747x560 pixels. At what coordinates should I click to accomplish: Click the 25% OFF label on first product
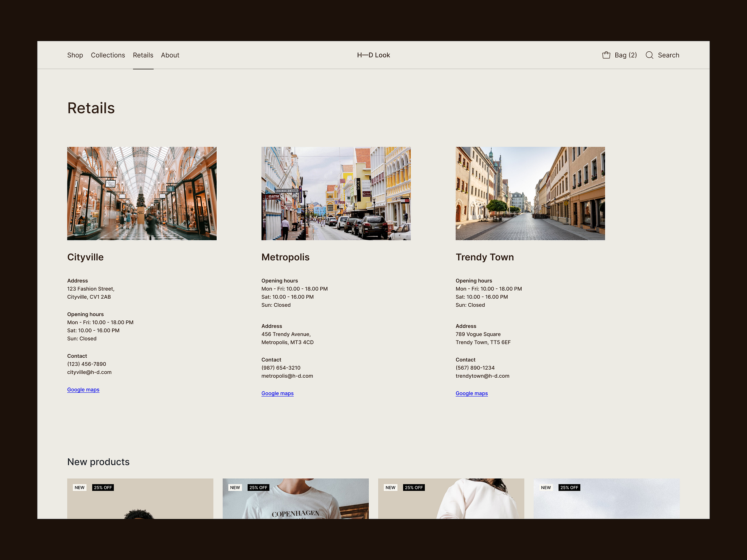click(x=102, y=487)
